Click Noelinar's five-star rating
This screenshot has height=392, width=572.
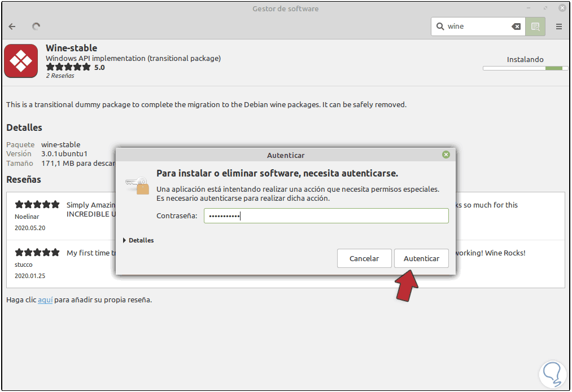coord(37,204)
